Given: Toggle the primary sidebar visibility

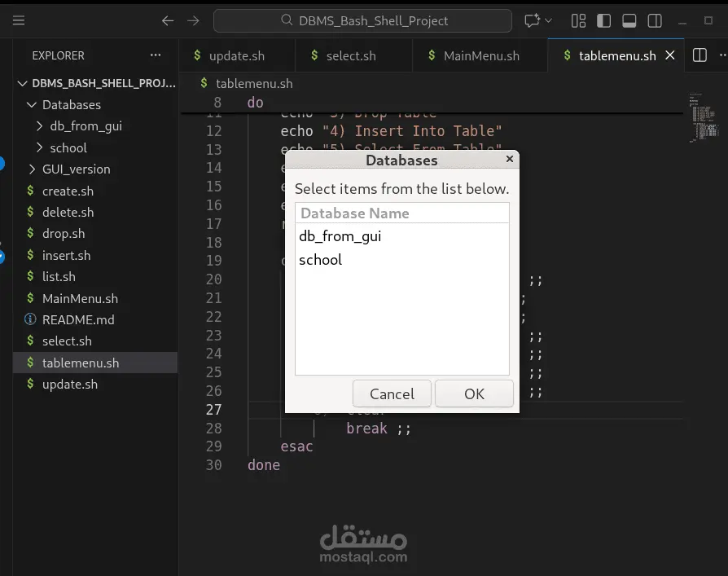Looking at the screenshot, I should tap(603, 20).
